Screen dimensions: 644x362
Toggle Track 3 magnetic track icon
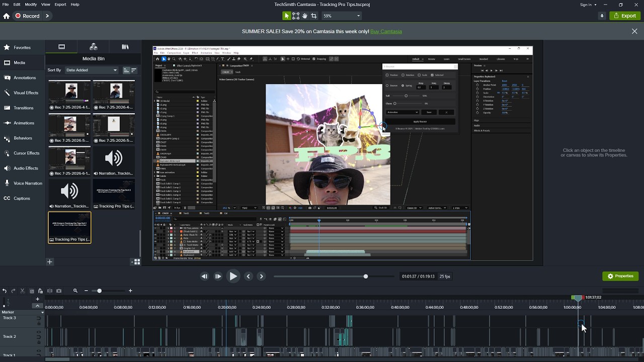coord(39,318)
